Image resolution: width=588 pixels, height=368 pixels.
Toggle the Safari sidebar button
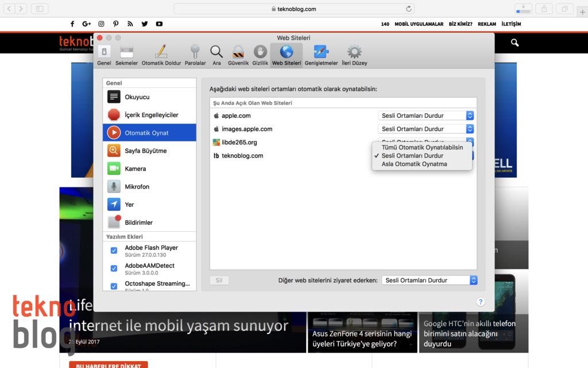[40, 8]
